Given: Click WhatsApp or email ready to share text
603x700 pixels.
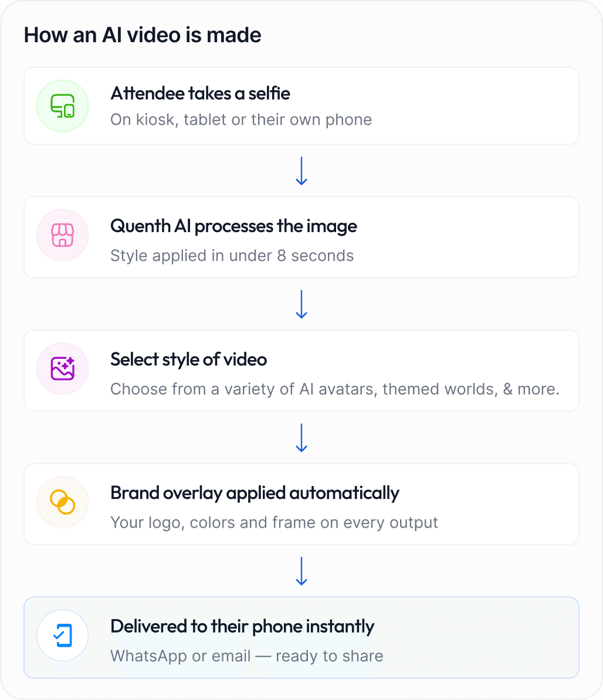Looking at the screenshot, I should tap(246, 656).
